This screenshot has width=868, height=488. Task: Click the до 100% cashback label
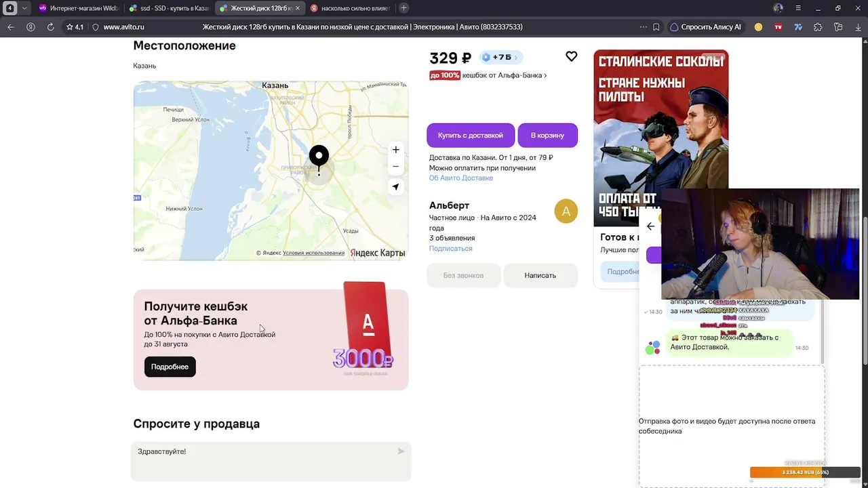(445, 75)
